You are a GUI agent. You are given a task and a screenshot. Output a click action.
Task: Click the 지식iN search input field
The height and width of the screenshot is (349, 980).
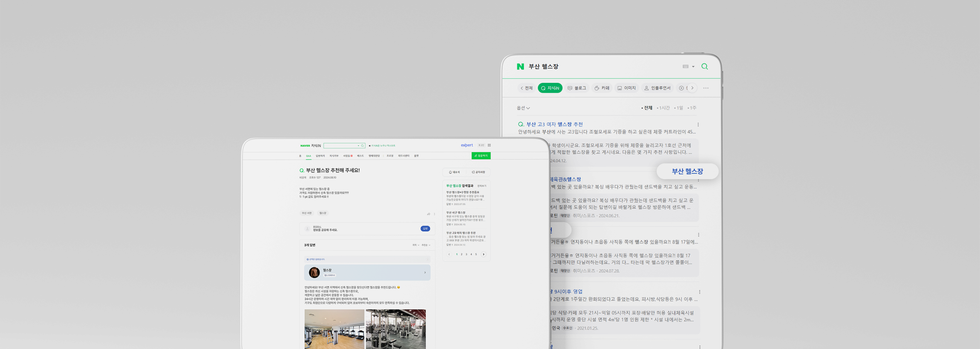(x=341, y=146)
